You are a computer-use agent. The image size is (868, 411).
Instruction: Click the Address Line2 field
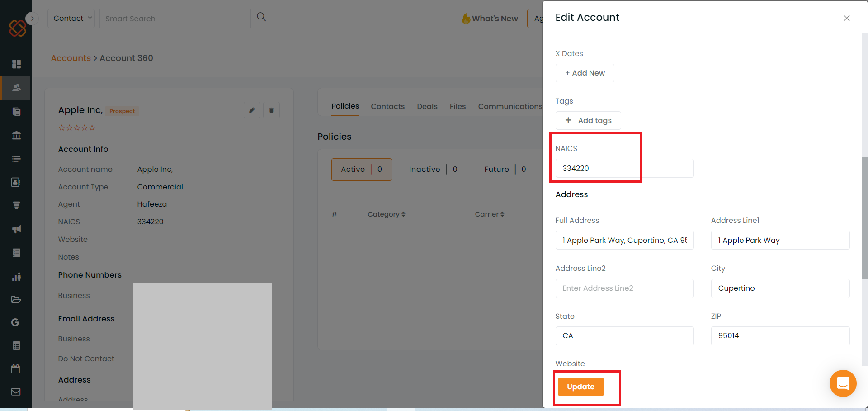coord(624,288)
